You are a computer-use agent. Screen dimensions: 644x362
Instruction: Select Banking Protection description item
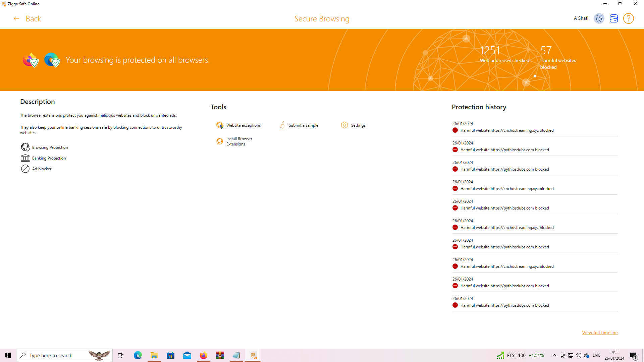pyautogui.click(x=43, y=158)
